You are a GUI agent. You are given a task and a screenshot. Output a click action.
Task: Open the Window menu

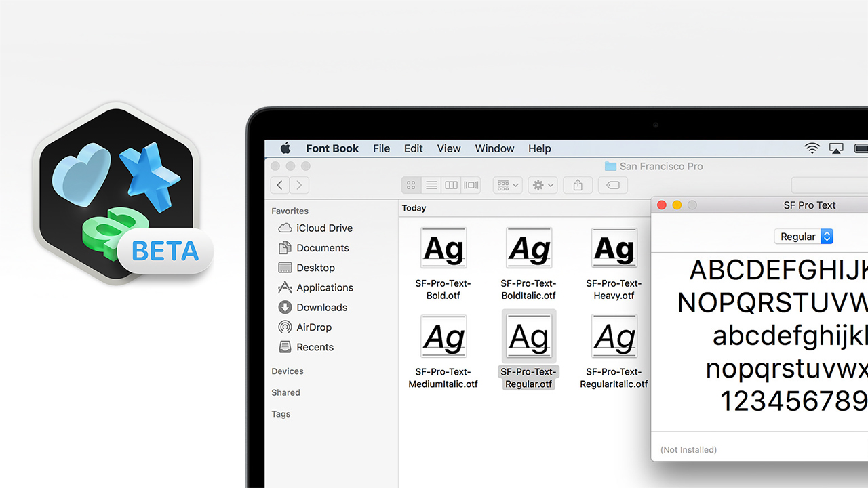pyautogui.click(x=494, y=148)
